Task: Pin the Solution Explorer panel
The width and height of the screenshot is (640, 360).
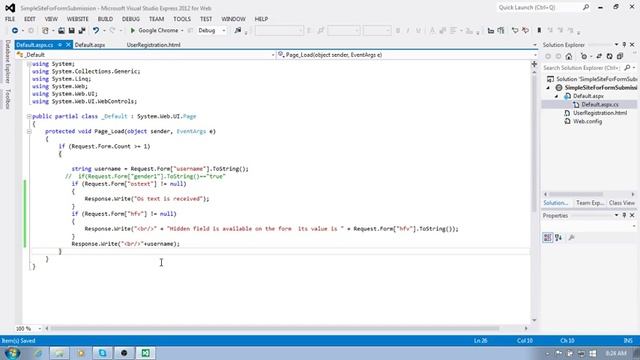Action: pyautogui.click(x=624, y=44)
